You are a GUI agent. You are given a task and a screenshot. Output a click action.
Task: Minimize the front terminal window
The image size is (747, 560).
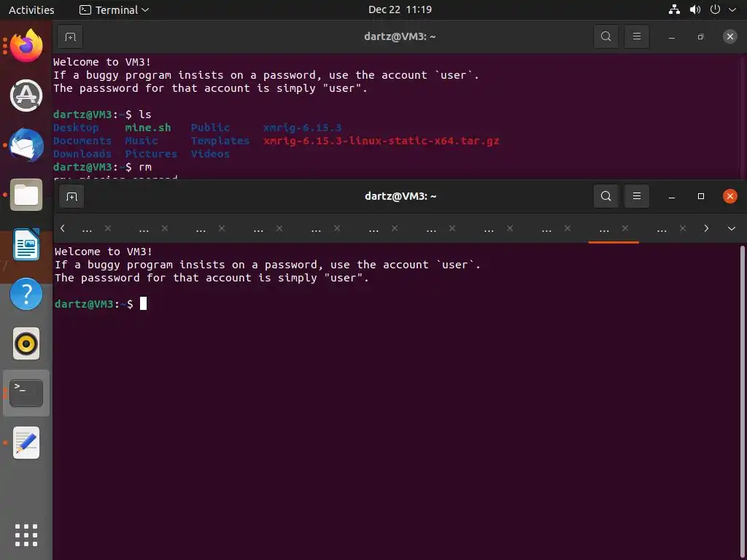coord(672,196)
